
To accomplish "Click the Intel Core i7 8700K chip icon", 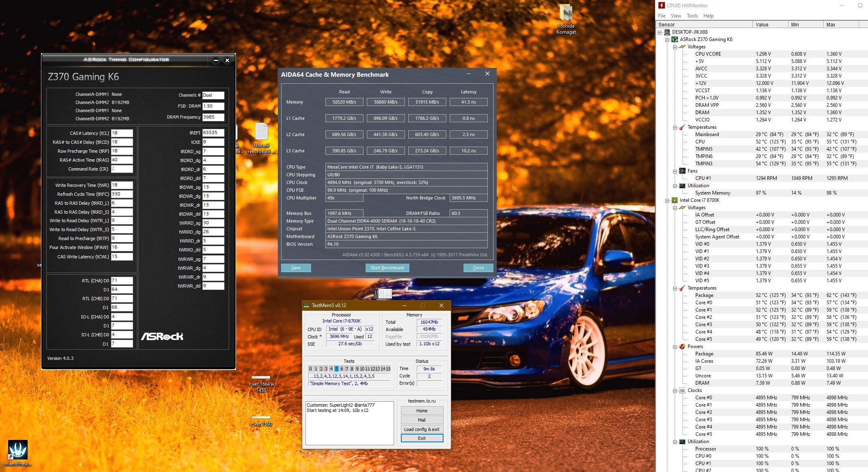I will 675,200.
